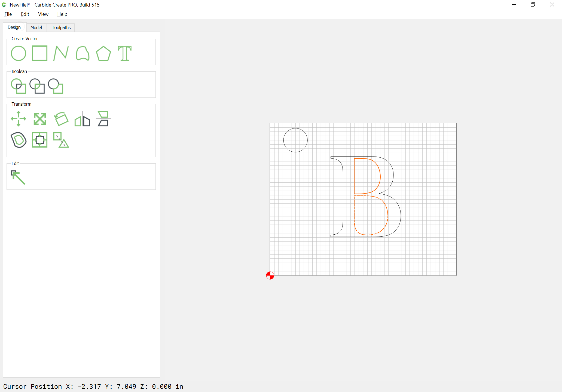Image resolution: width=562 pixels, height=392 pixels.
Task: Choose the Scale/Resize transform tool
Action: [40, 119]
